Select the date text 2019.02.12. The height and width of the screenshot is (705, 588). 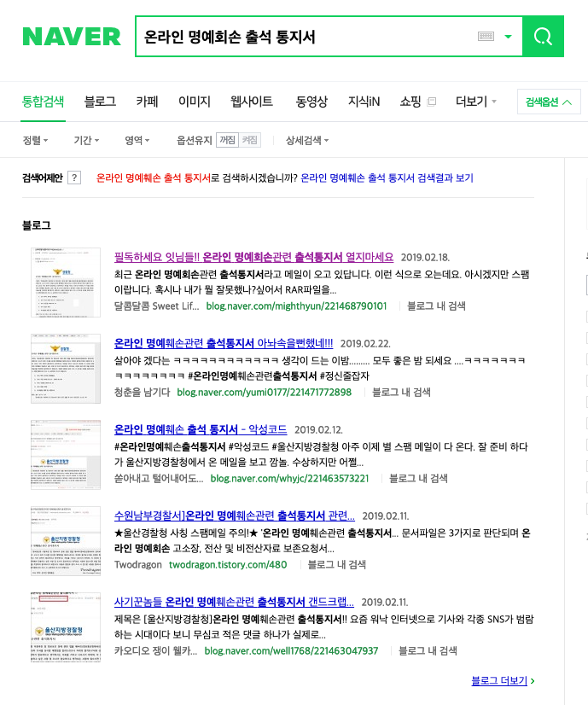(318, 430)
